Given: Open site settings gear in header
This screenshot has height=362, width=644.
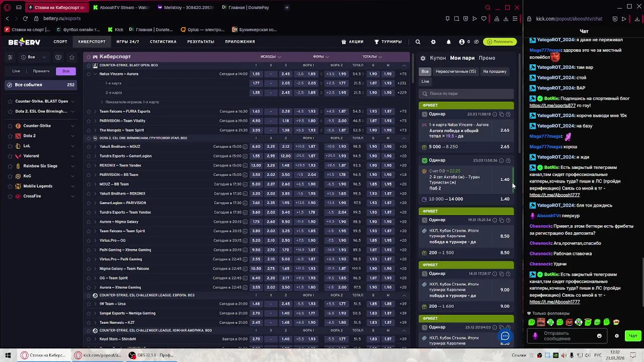Looking at the screenshot, I should tap(433, 42).
